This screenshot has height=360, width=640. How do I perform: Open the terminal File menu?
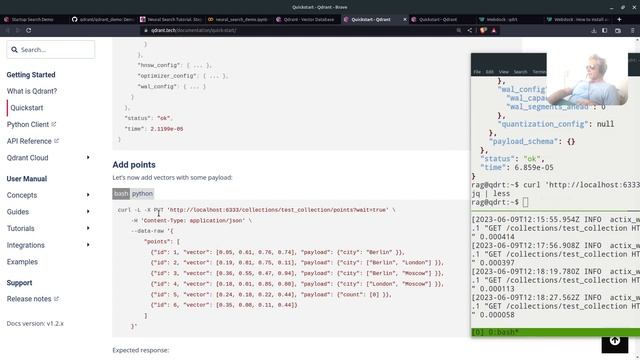click(x=477, y=72)
